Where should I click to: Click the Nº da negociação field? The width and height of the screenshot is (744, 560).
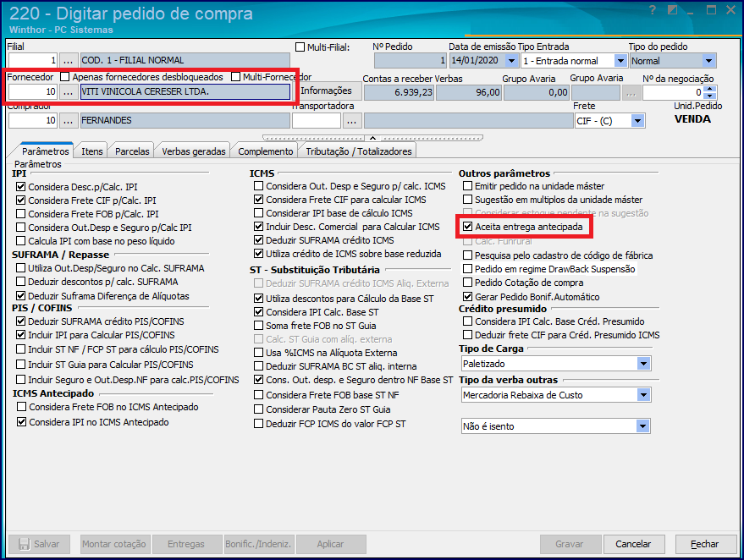click(673, 92)
